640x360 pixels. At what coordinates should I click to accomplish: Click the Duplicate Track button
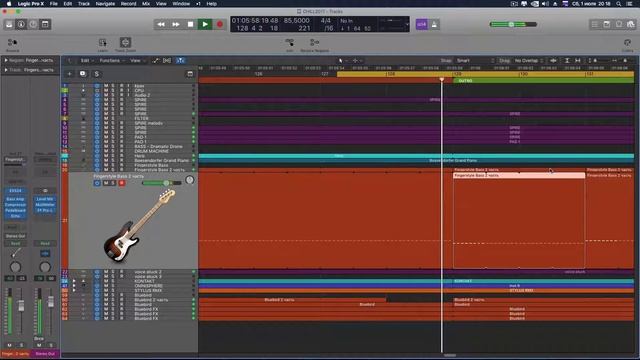click(x=83, y=74)
